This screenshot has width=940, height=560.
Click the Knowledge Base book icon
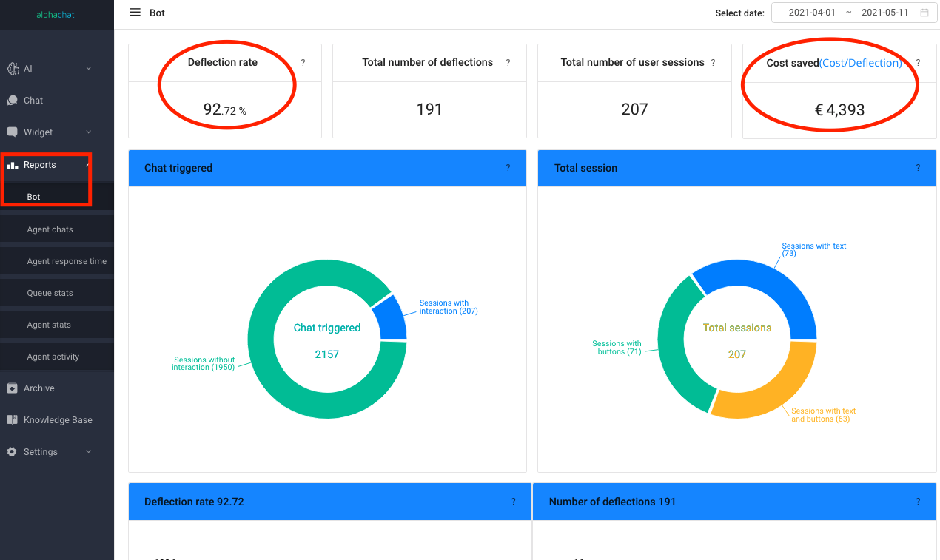click(x=12, y=420)
